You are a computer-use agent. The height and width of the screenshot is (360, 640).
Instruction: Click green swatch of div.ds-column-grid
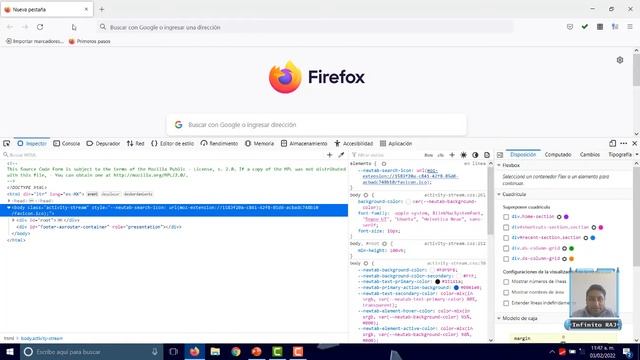[x=571, y=249]
